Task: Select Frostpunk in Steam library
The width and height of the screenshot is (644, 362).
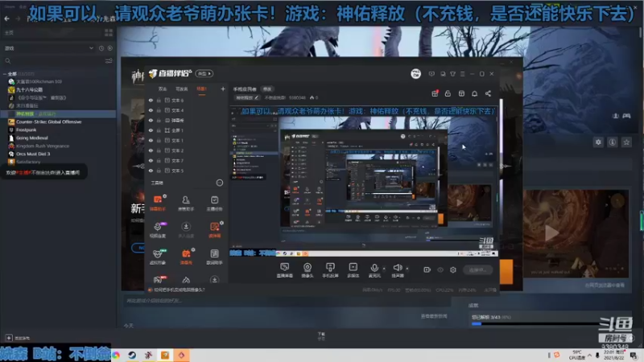Action: tap(26, 130)
